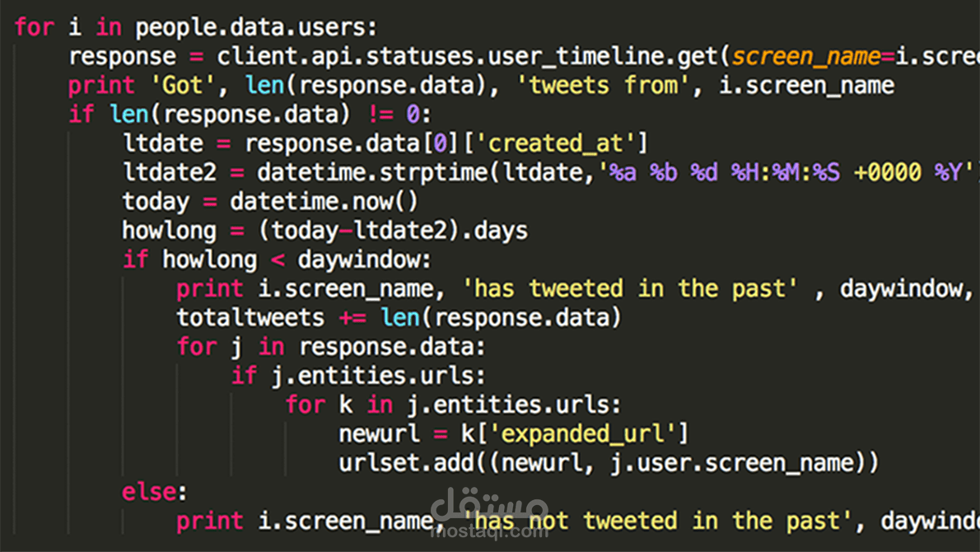Click the date format string '%a %b %d %H:%M:%S +0000 %Y'
Image resolution: width=980 pixels, height=552 pixels.
786,172
